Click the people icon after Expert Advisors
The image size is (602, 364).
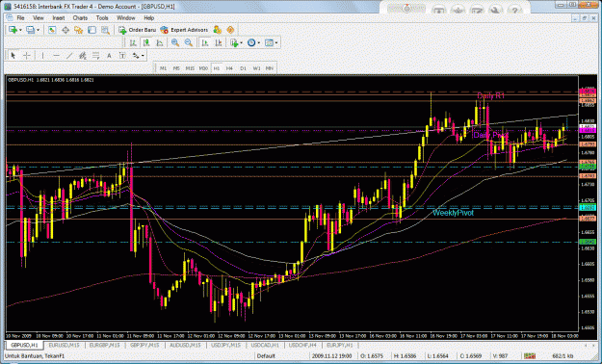[x=218, y=30]
